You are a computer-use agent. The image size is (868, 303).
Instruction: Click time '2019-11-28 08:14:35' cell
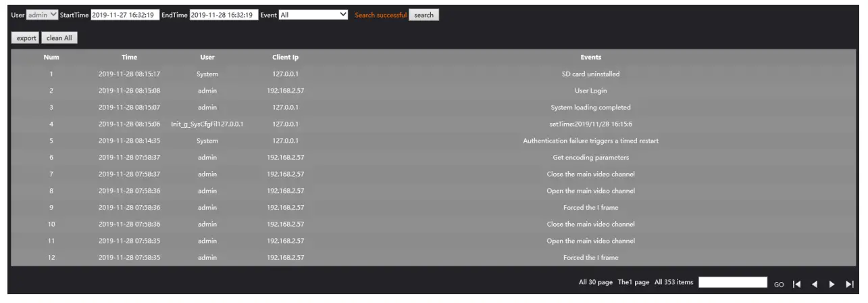[x=129, y=141]
